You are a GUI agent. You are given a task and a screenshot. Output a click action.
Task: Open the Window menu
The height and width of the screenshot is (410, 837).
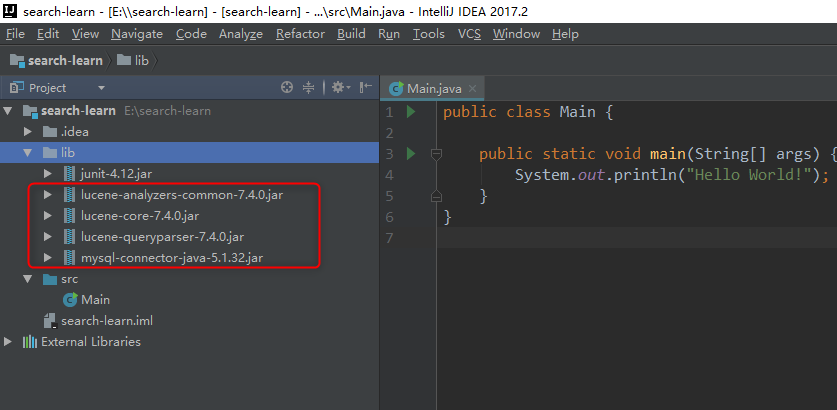516,34
